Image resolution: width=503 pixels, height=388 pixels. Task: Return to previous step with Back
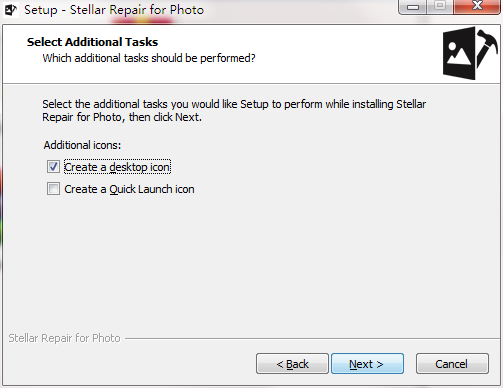tap(292, 364)
